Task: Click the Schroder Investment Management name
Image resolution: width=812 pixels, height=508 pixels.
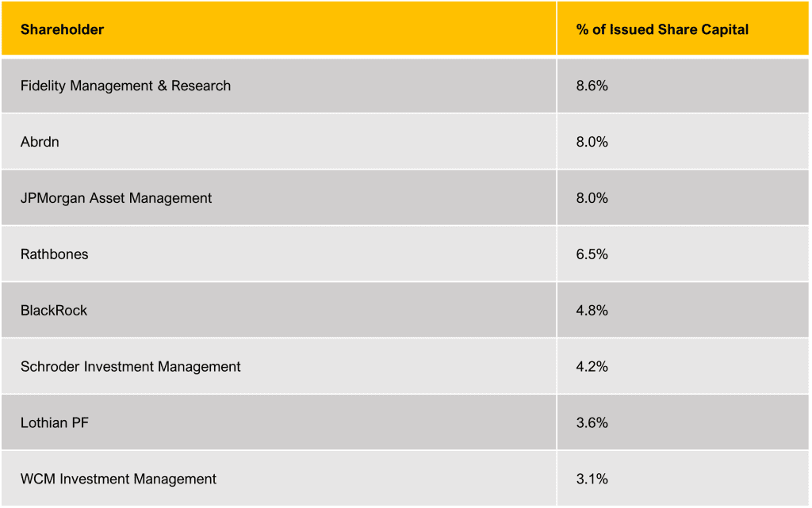Action: (130, 367)
